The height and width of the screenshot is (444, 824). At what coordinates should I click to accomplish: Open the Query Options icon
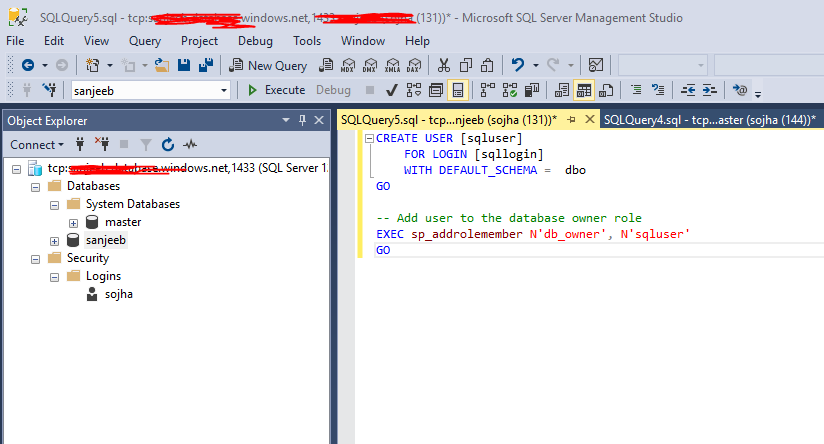pos(436,90)
